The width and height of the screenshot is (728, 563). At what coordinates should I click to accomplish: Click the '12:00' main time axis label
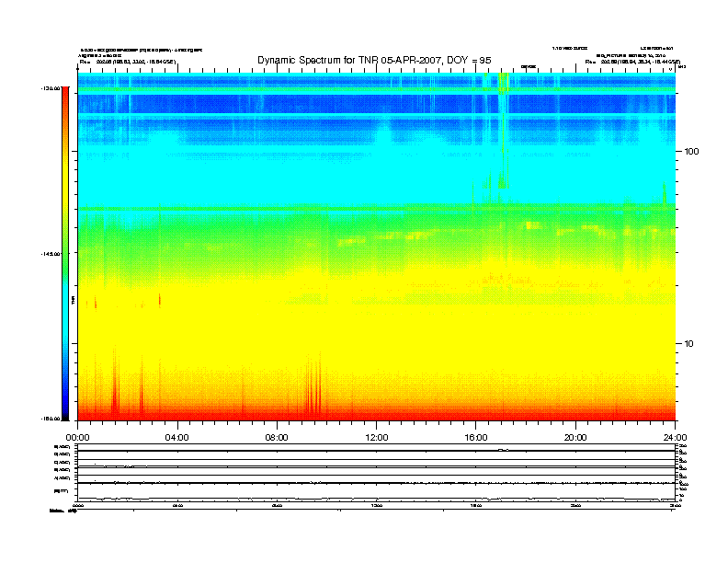coord(377,438)
